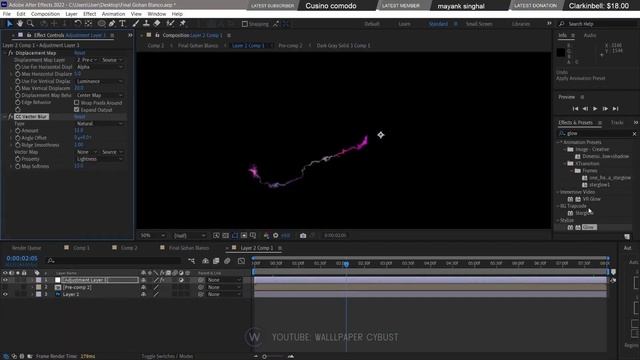The image size is (640, 360).
Task: Create new animation preset icon
Action: coord(627,236)
